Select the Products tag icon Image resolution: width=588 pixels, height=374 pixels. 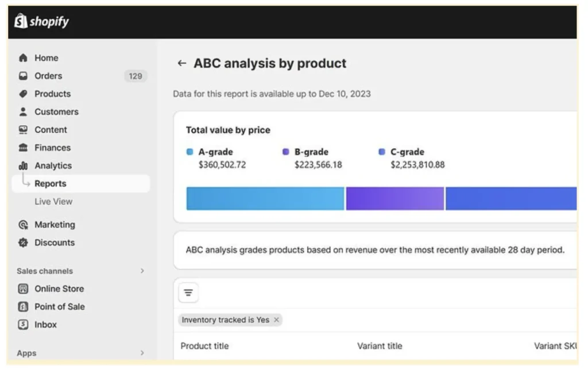[x=23, y=94]
